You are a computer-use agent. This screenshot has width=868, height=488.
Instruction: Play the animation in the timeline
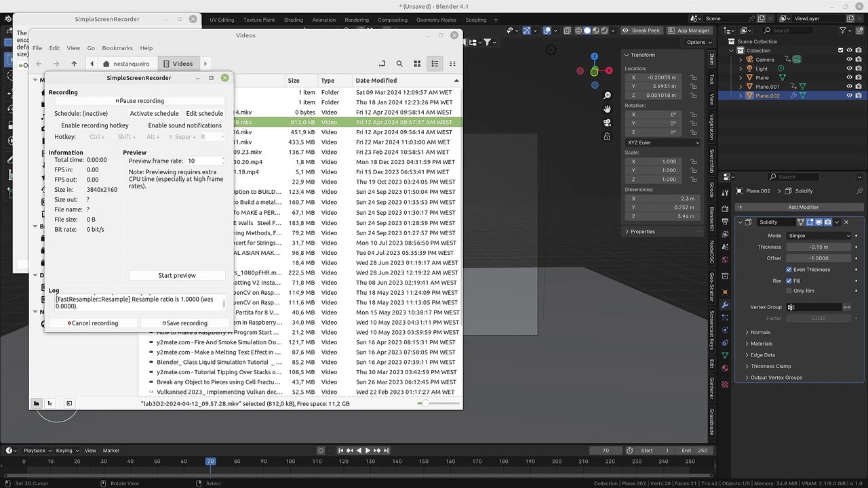pyautogui.click(x=368, y=450)
